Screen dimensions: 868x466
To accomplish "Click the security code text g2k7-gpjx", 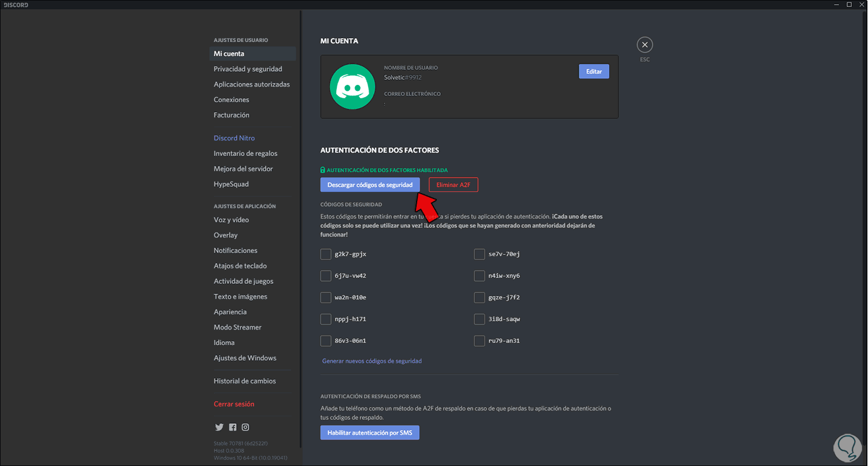I will point(351,254).
